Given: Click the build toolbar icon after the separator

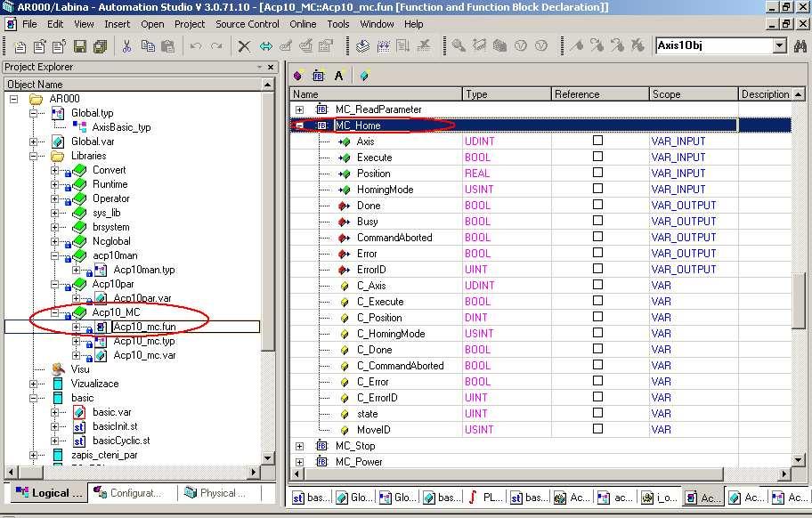Looking at the screenshot, I should tap(362, 46).
